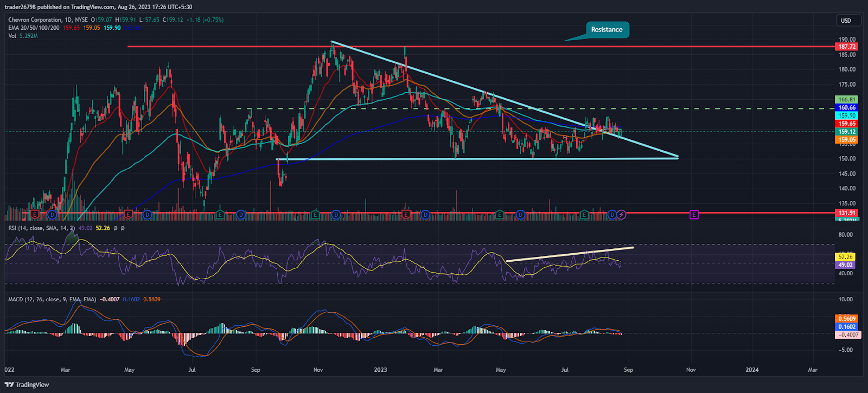Click the purple lightning bolt event marker
868x393 pixels.
(x=622, y=215)
